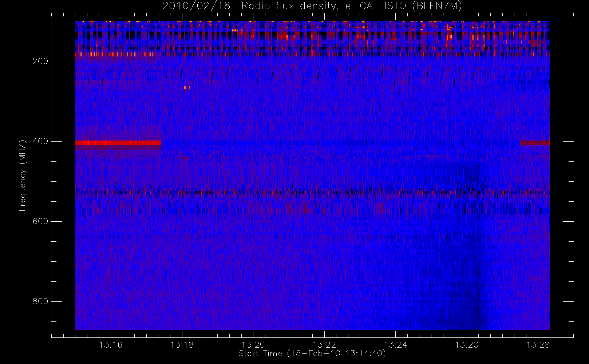This screenshot has height=364, width=589.
Task: Click the bright red band at 400 MHz on left
Action: pos(118,143)
